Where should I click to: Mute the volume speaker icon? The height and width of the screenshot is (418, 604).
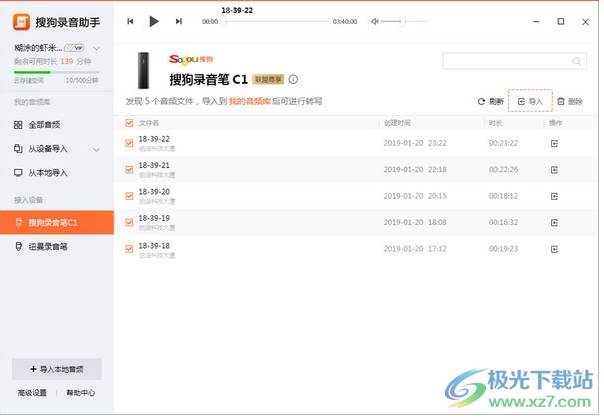(x=374, y=21)
